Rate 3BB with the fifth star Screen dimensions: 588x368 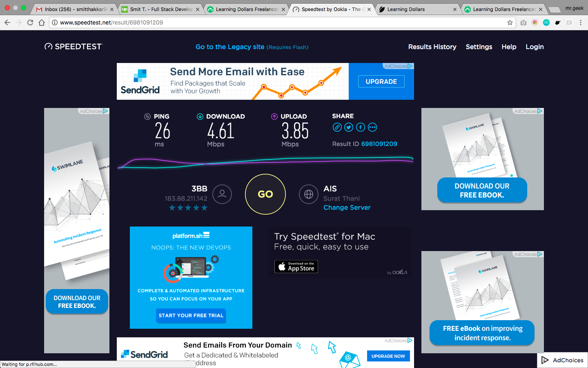[x=204, y=208]
